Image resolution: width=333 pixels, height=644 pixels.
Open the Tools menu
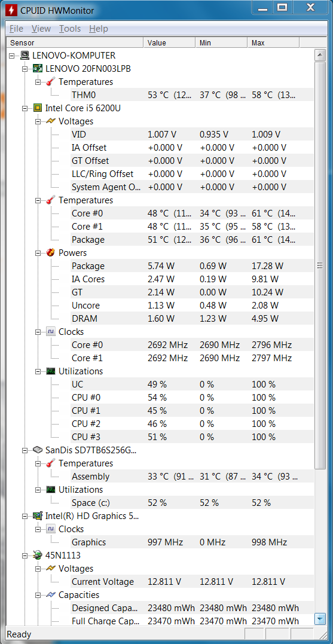pos(70,29)
